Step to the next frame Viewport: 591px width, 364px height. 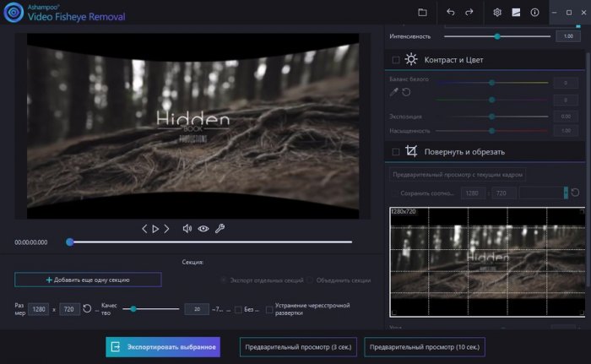point(167,229)
